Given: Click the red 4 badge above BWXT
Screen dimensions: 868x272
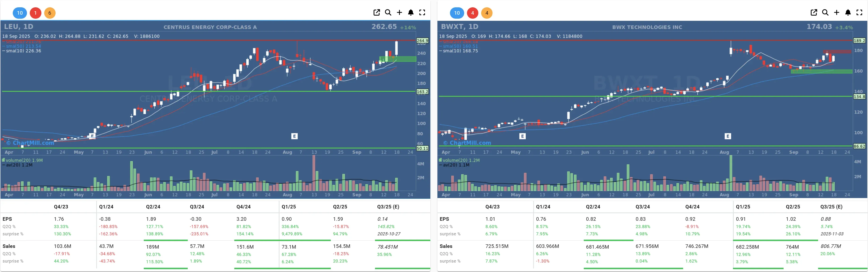Looking at the screenshot, I should coord(472,13).
